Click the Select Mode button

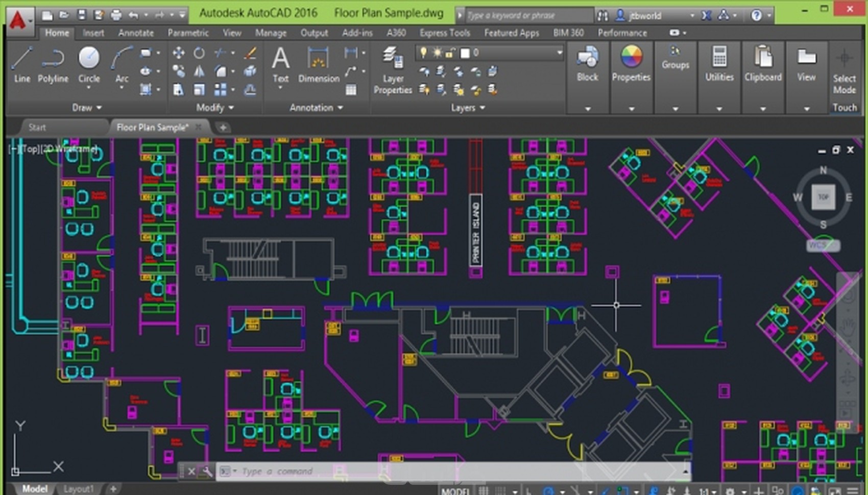click(845, 71)
